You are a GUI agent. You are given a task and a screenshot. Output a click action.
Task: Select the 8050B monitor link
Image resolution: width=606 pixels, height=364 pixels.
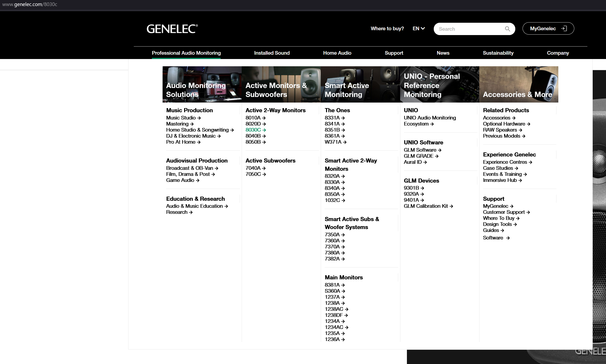coord(256,142)
